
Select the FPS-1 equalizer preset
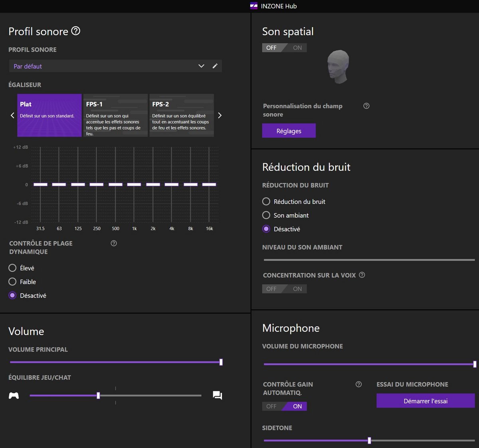[115, 115]
